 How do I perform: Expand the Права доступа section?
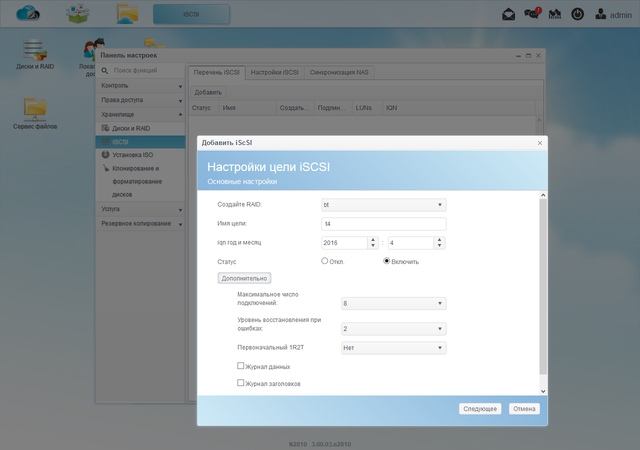[140, 100]
